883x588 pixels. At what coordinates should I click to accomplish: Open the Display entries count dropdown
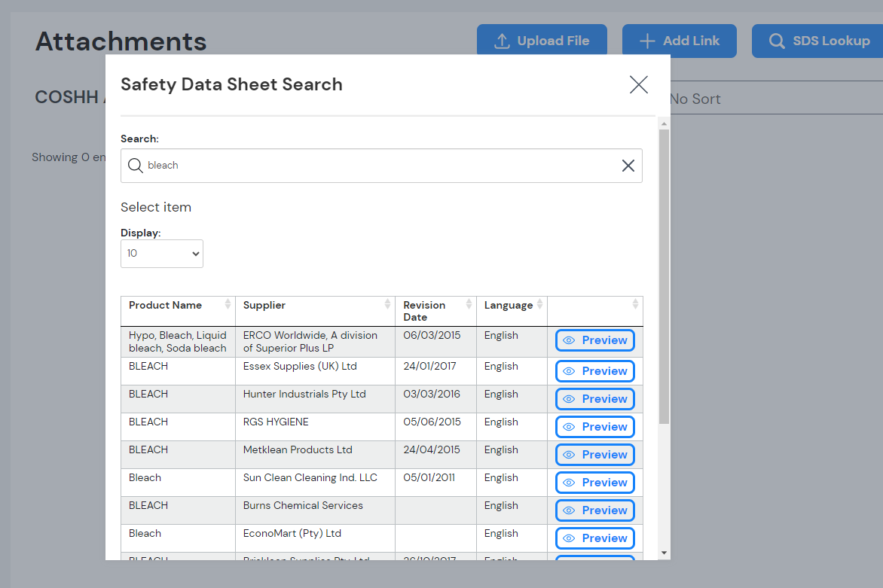point(162,254)
